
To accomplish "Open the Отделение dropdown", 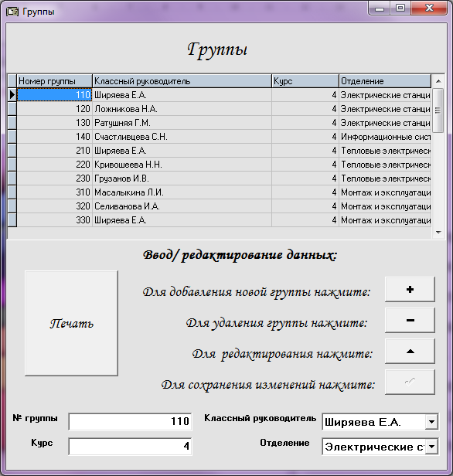I will (x=431, y=447).
